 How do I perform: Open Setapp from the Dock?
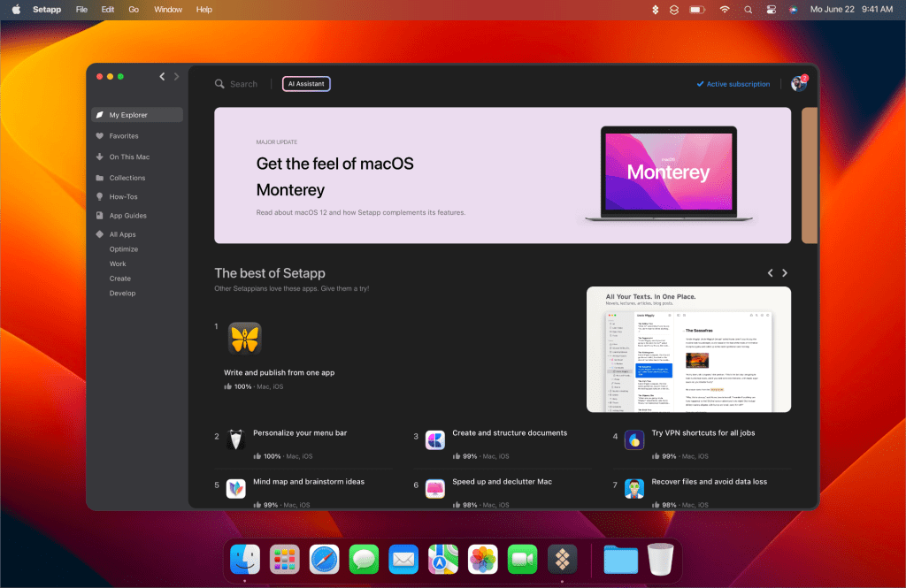coord(562,559)
